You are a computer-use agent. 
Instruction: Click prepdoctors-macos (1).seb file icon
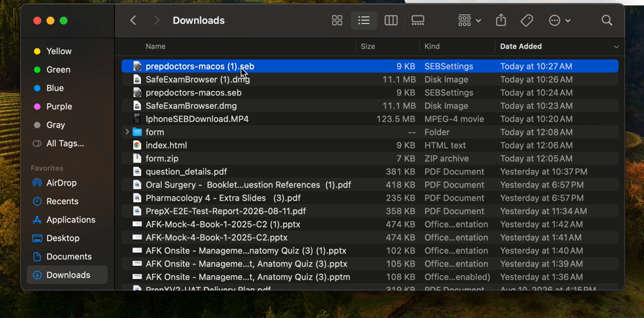(x=137, y=66)
